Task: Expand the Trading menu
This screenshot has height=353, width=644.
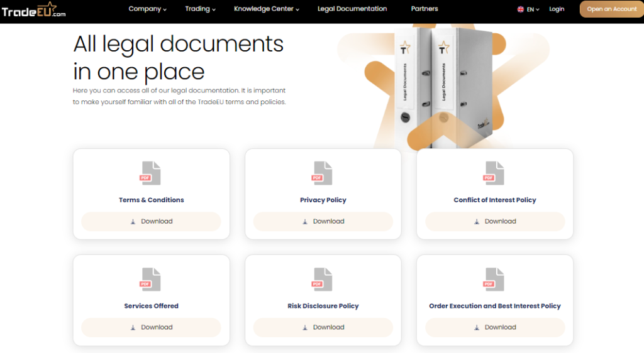Action: (200, 9)
